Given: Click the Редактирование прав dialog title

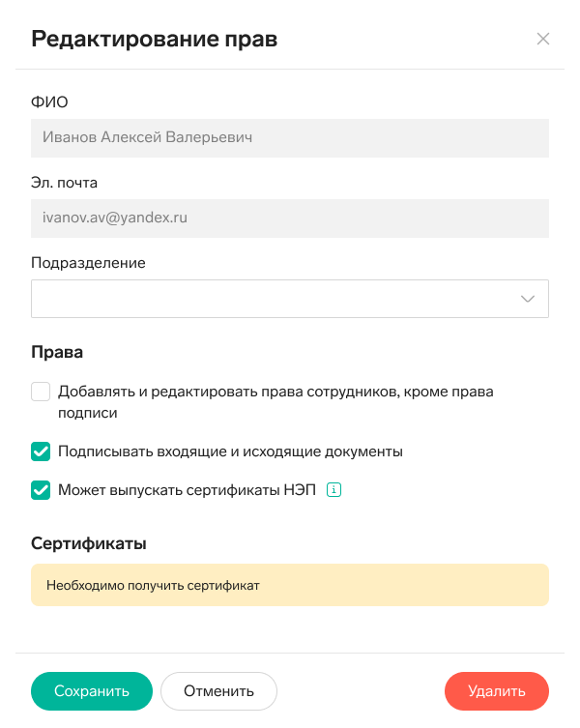Looking at the screenshot, I should point(155,40).
